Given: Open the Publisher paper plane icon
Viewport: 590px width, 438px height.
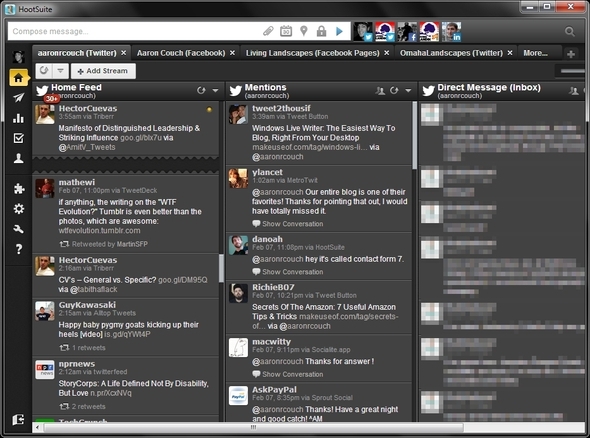Looking at the screenshot, I should pyautogui.click(x=18, y=98).
